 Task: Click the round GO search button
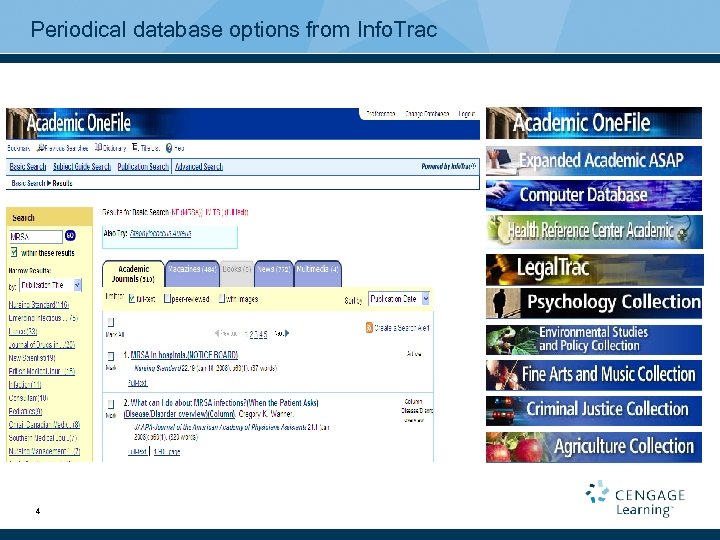(70, 236)
